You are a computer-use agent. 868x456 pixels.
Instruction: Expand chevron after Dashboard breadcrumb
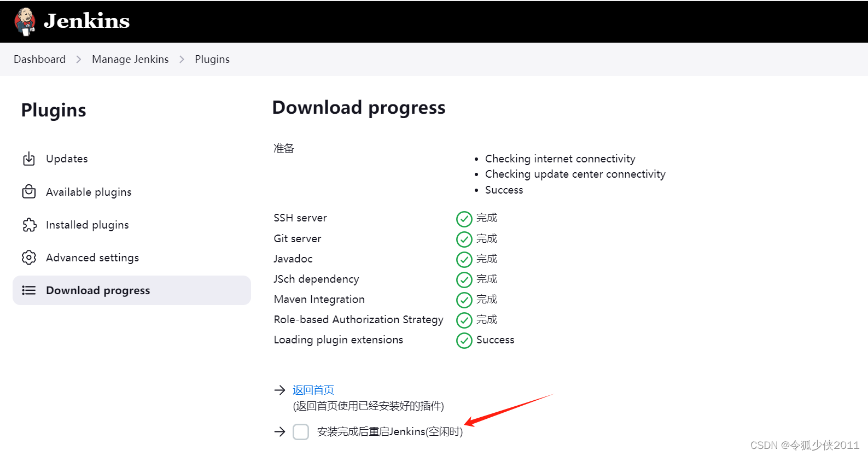79,59
